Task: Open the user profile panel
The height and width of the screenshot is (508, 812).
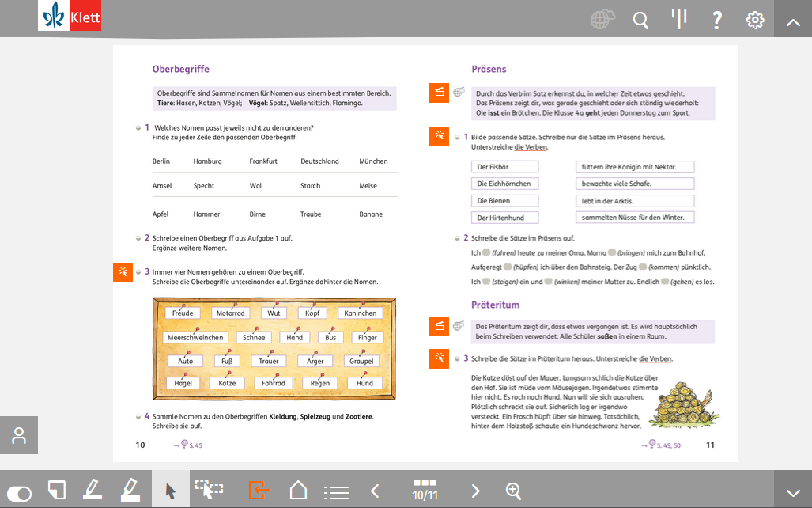Action: point(19,435)
